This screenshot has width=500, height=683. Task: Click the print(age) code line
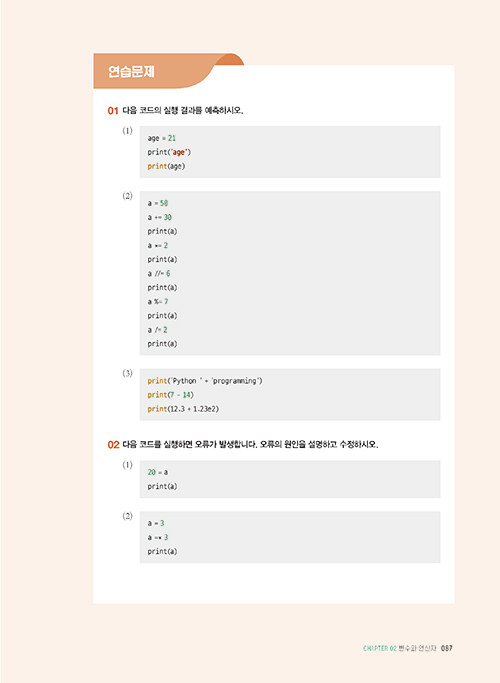pyautogui.click(x=166, y=166)
